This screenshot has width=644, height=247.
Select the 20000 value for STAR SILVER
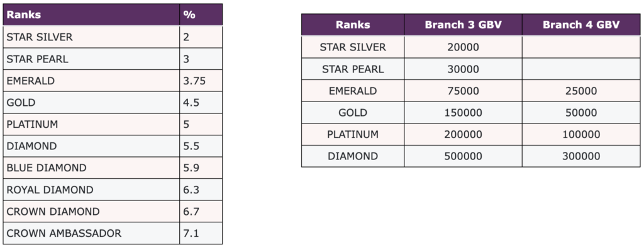coord(463,47)
